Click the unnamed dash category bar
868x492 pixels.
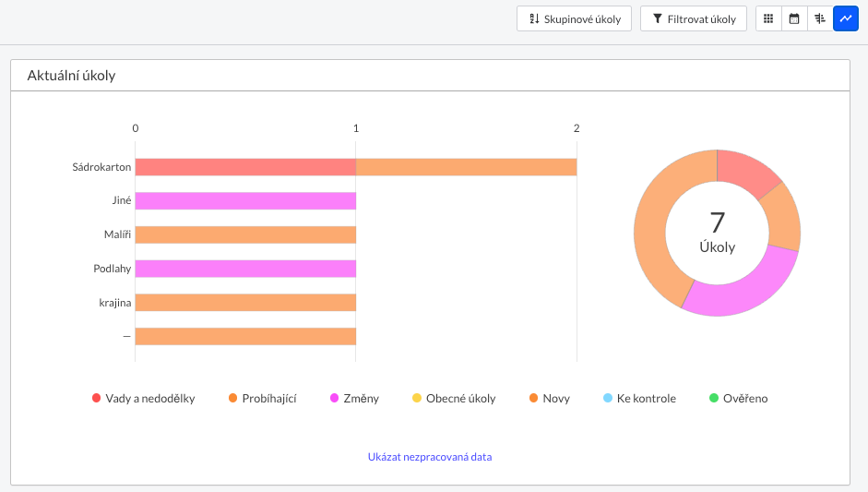click(245, 336)
